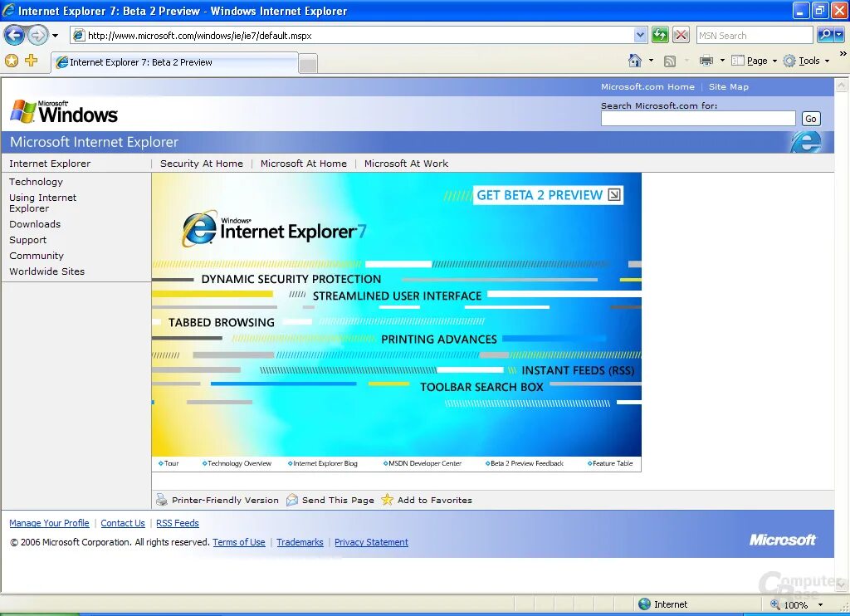The height and width of the screenshot is (616, 850).
Task: Click the GET BETA 2 PREVIEW button
Action: click(548, 195)
